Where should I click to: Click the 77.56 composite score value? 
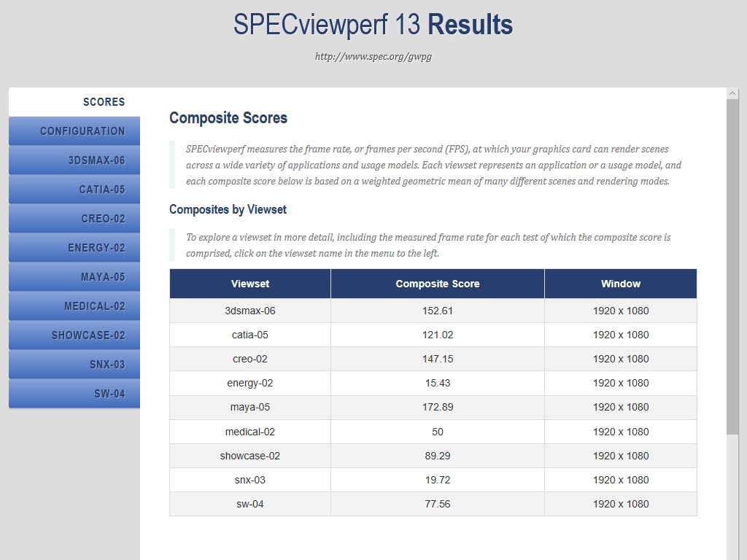point(438,504)
